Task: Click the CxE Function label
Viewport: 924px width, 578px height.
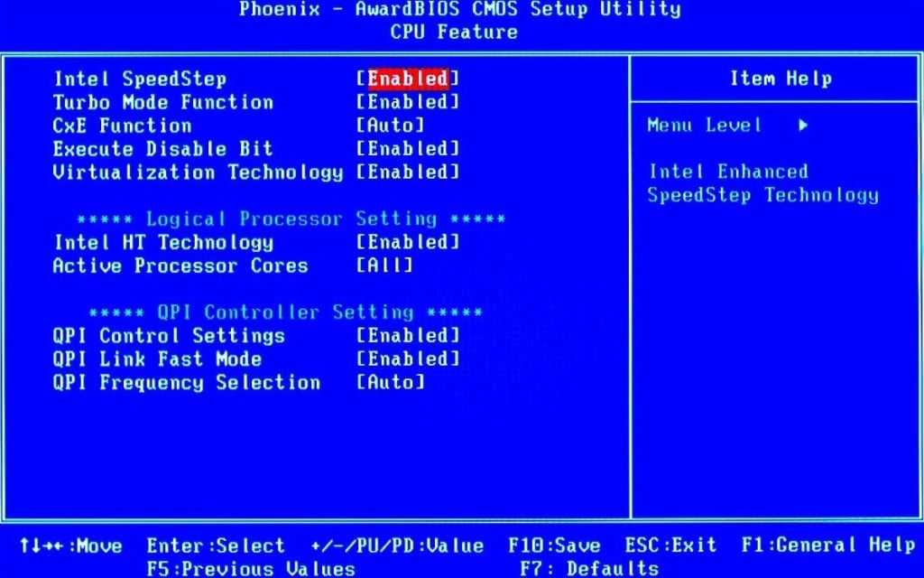Action: point(123,125)
